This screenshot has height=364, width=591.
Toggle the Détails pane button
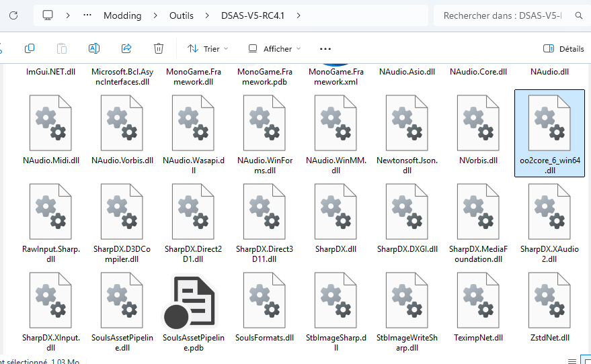[x=563, y=48]
